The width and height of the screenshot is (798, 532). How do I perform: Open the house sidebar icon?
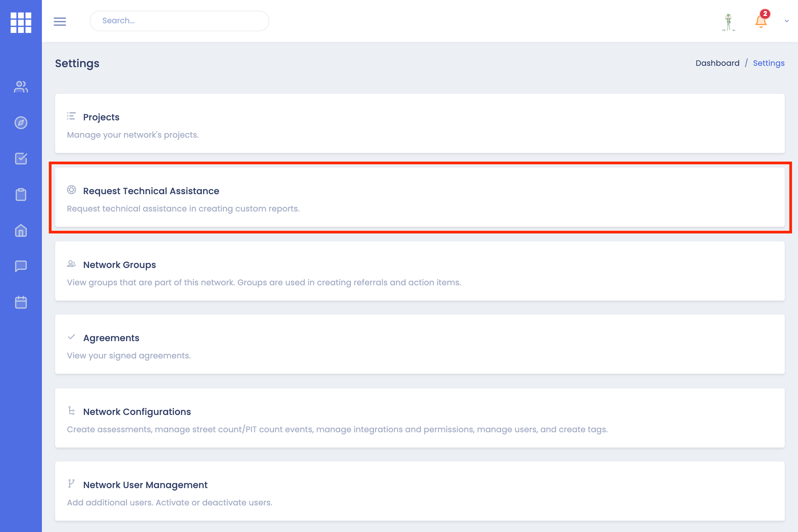coord(21,231)
